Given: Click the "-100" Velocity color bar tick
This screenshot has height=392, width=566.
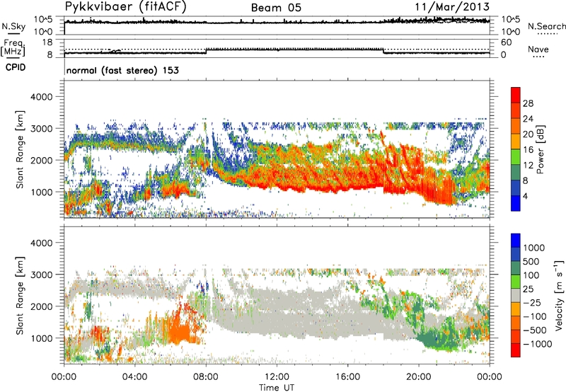Looking at the screenshot, I should point(534,316).
